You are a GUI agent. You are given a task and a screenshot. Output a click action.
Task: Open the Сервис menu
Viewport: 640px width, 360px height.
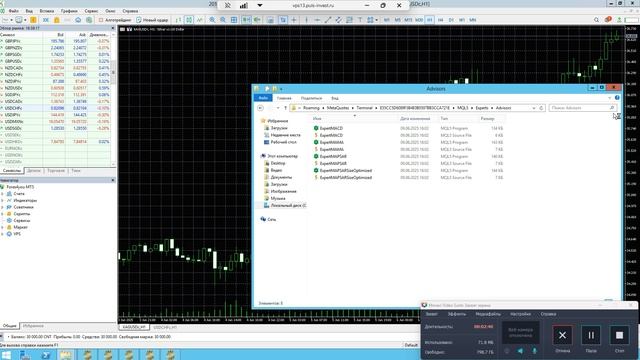[x=91, y=11]
